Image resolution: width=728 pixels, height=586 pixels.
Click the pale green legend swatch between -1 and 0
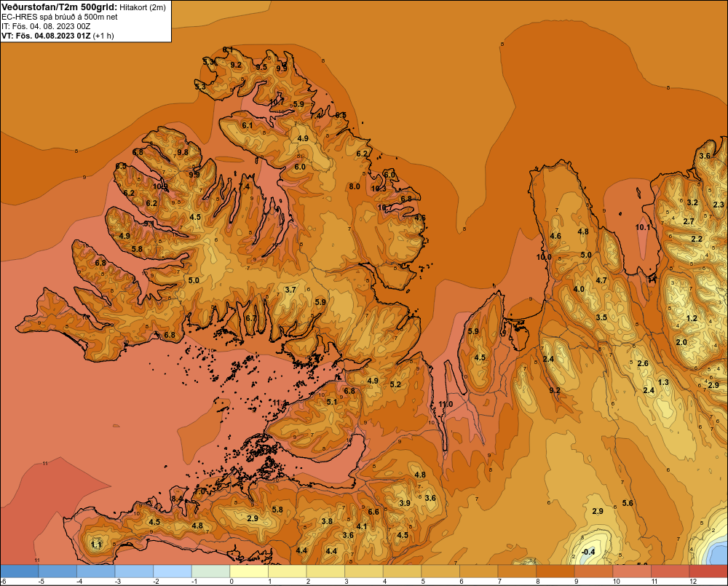click(x=211, y=571)
